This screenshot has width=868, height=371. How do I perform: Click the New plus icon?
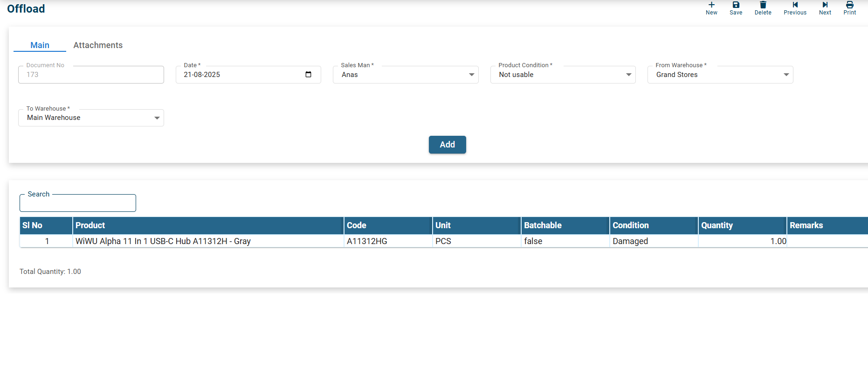click(x=711, y=5)
